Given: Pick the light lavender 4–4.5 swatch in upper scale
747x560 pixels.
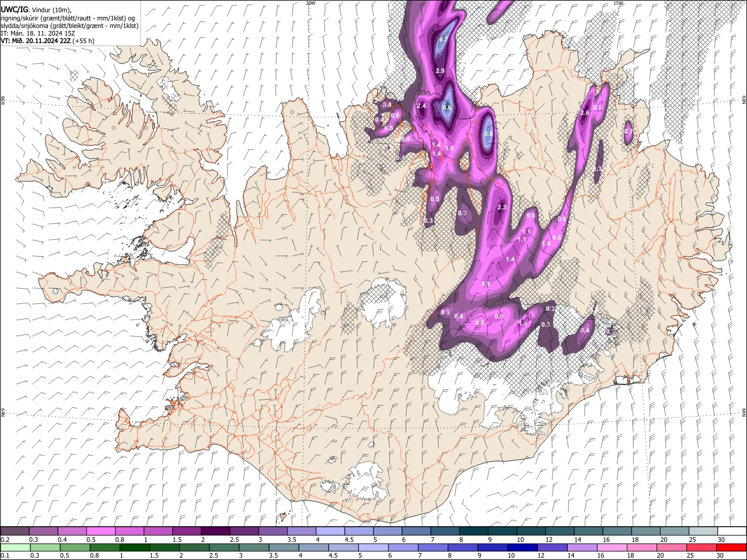Looking at the screenshot, I should pyautogui.click(x=330, y=531).
